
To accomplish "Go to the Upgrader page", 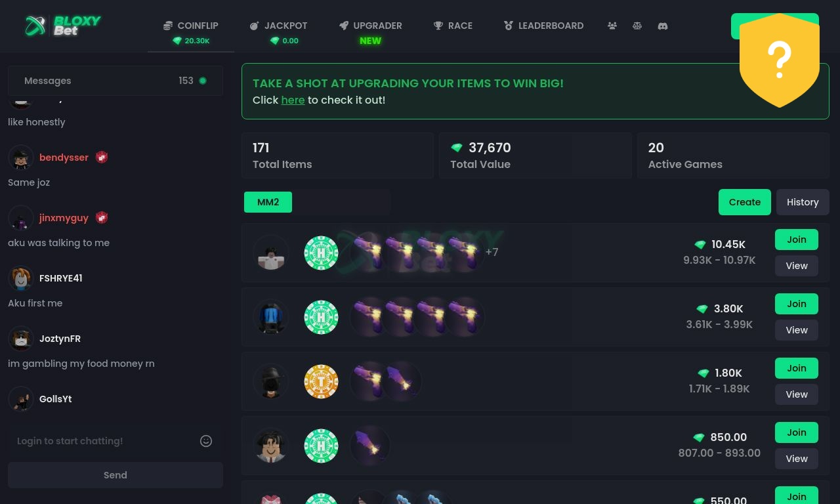I will pyautogui.click(x=371, y=31).
